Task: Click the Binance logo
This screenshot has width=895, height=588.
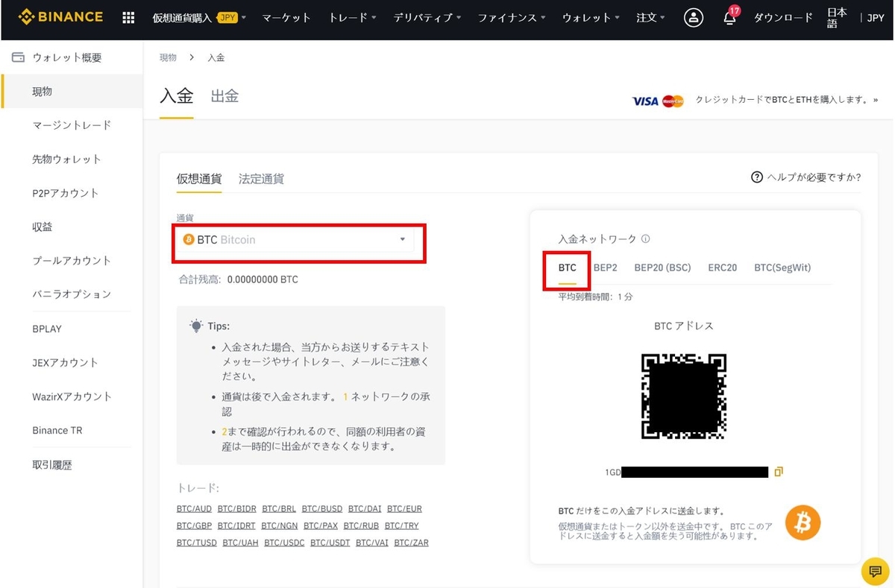Action: click(60, 16)
